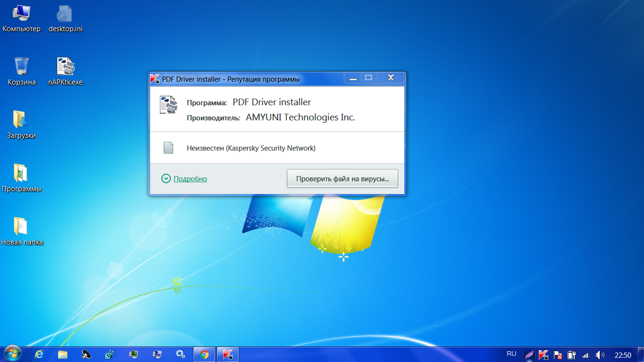The height and width of the screenshot is (362, 644).
Task: Select the nAPKtk.exe desktop icon
Action: click(65, 67)
